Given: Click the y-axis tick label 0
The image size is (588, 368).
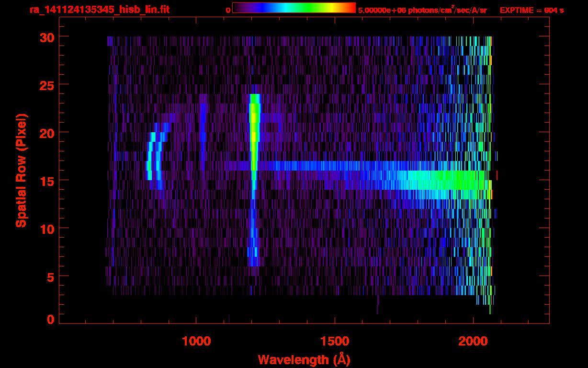Looking at the screenshot, I should coord(50,319).
